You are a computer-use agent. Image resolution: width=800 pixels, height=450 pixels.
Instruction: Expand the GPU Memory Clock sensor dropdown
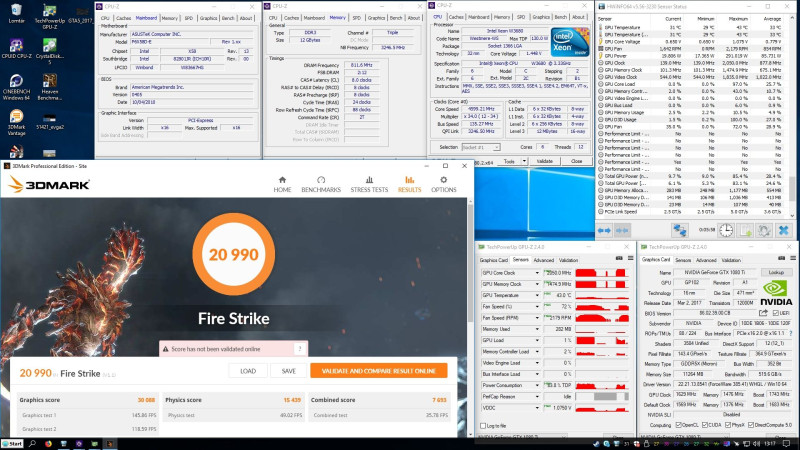click(537, 284)
